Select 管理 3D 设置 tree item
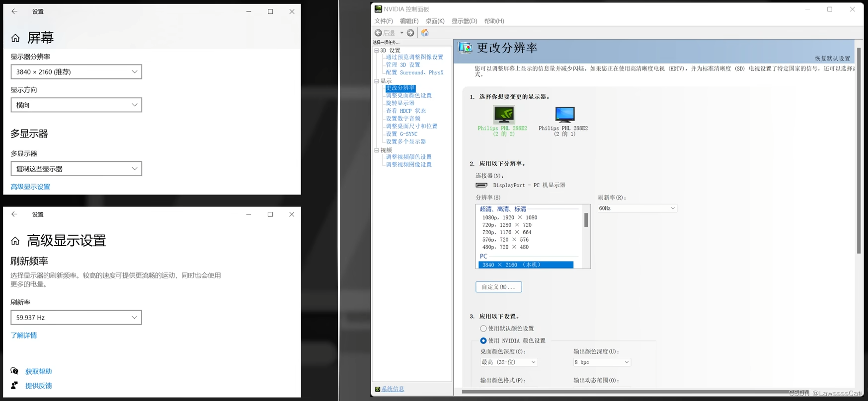868x401 pixels. coord(403,65)
